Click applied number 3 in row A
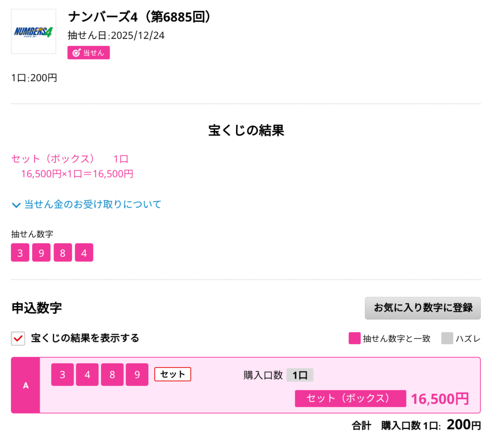 point(63,374)
